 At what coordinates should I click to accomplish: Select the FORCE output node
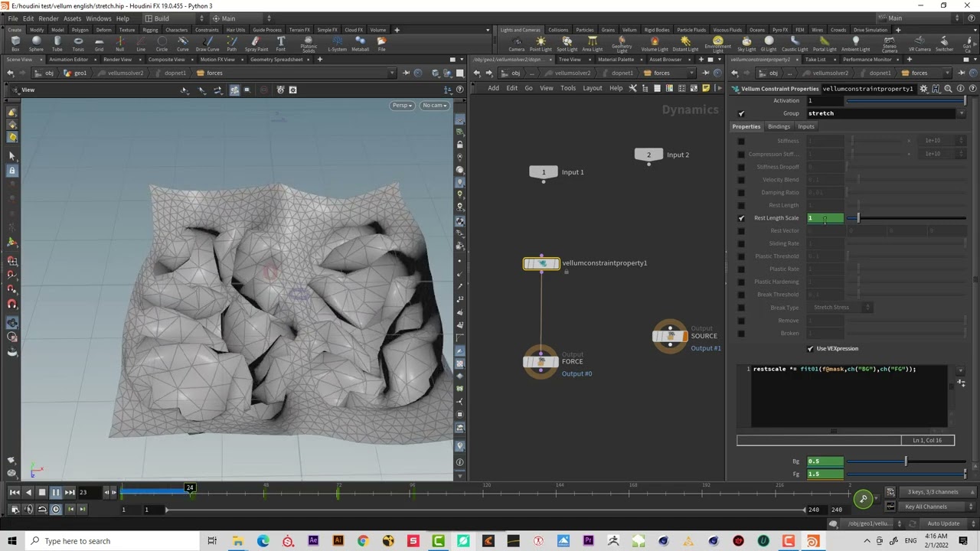[x=541, y=362]
